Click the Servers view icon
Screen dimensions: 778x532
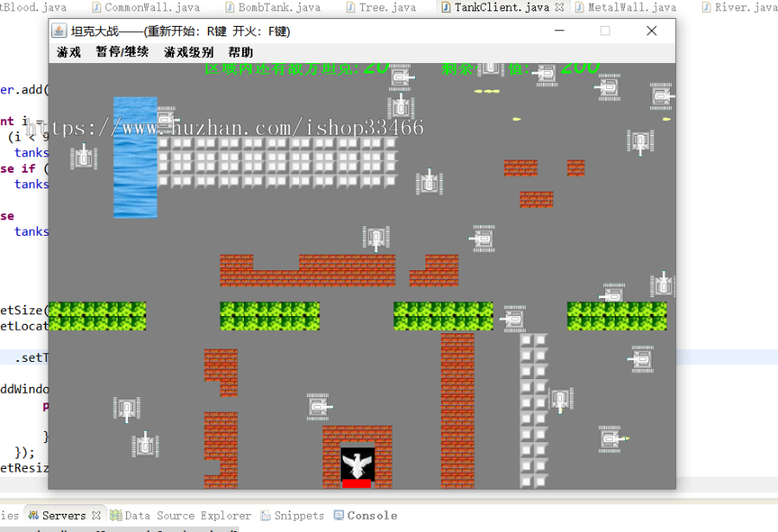click(33, 516)
